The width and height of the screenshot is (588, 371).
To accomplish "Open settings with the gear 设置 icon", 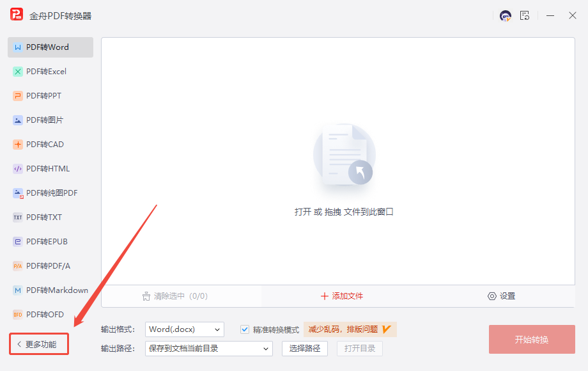I will pos(492,296).
